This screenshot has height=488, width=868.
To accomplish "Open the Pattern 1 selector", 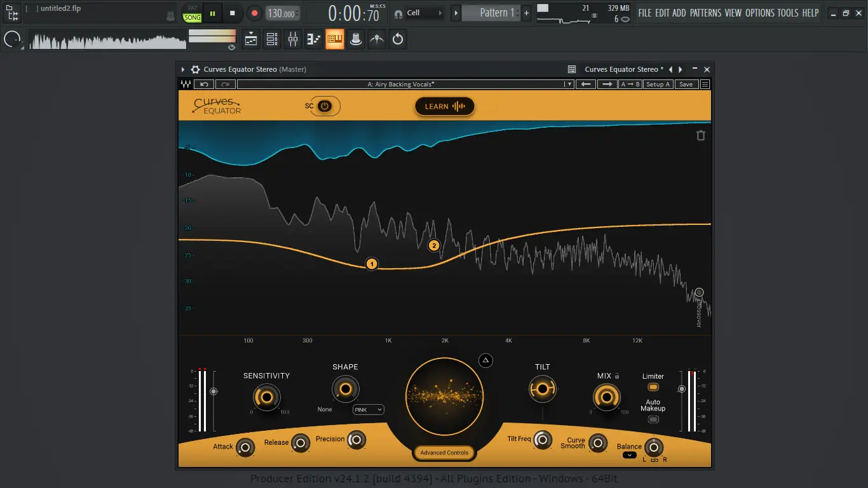I will click(x=491, y=13).
